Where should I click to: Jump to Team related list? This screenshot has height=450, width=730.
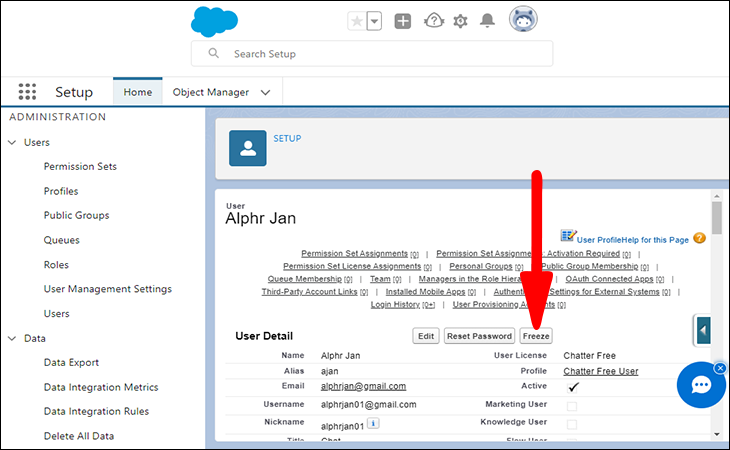(380, 279)
